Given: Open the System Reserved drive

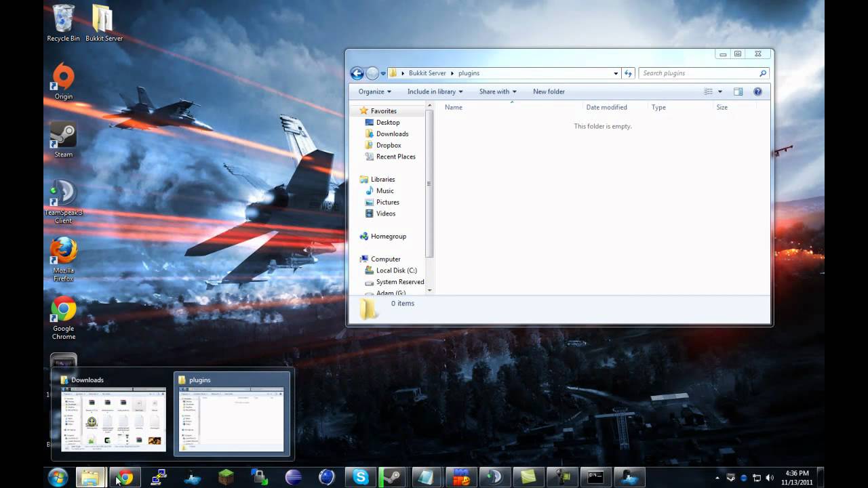Looking at the screenshot, I should tap(400, 282).
